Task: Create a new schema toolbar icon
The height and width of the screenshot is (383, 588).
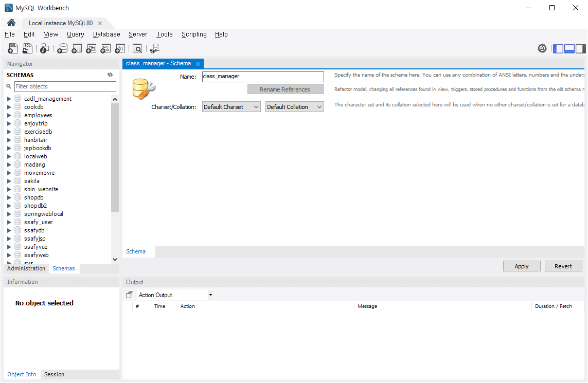Action: [62, 48]
